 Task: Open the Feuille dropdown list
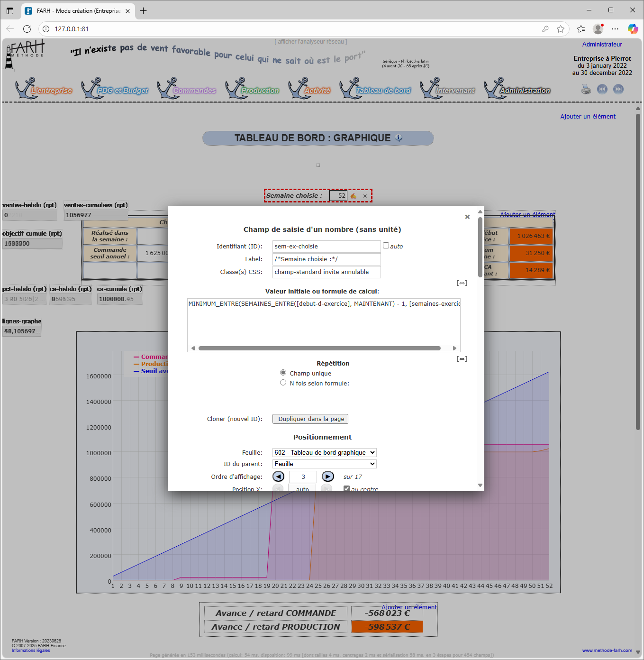coord(325,452)
